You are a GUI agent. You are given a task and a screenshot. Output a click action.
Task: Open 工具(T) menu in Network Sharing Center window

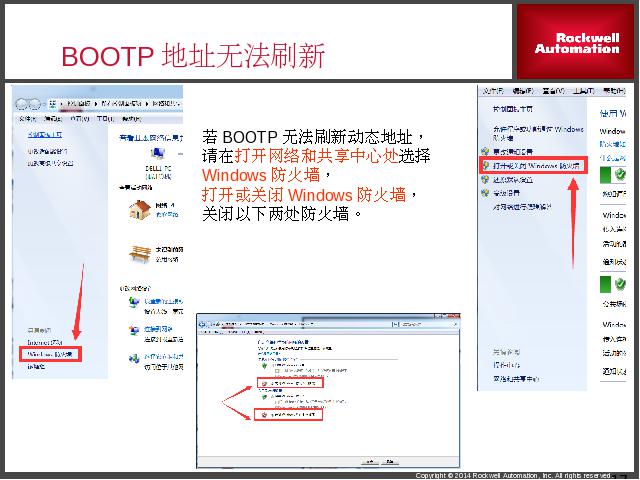[x=105, y=119]
